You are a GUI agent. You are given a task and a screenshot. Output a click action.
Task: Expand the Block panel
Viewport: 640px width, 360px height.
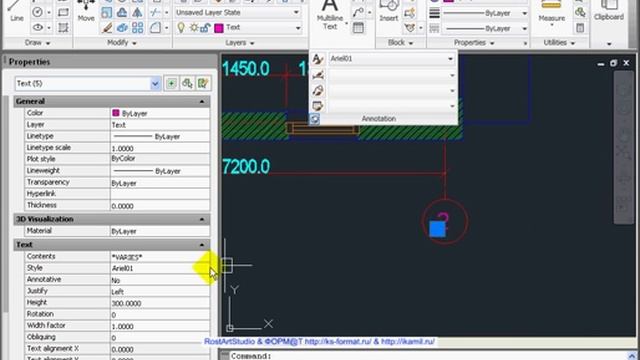(x=400, y=42)
